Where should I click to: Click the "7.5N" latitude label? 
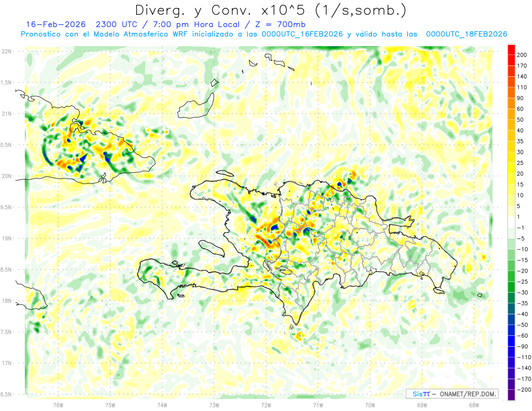click(x=7, y=332)
